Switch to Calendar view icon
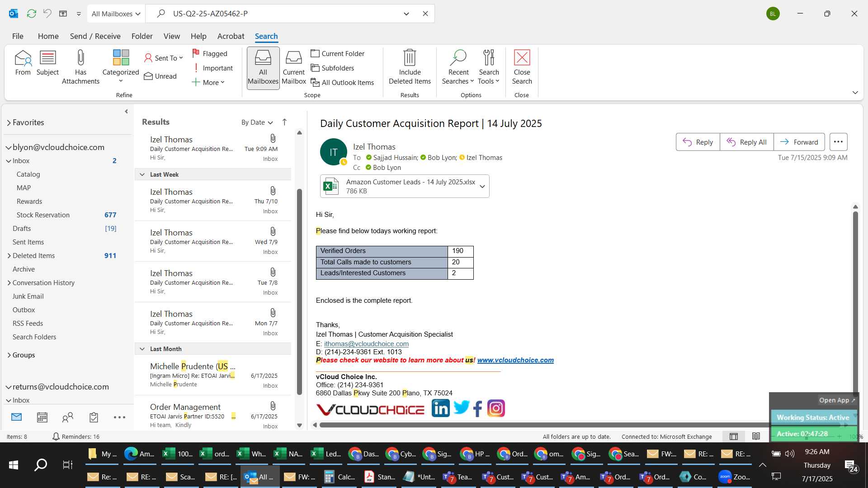The image size is (868, 488). (42, 417)
